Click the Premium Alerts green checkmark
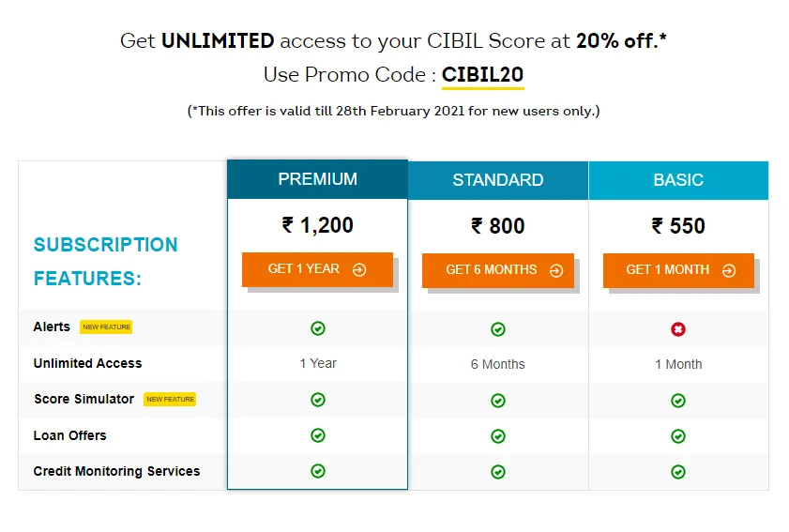This screenshot has width=789, height=532. pyautogui.click(x=318, y=328)
